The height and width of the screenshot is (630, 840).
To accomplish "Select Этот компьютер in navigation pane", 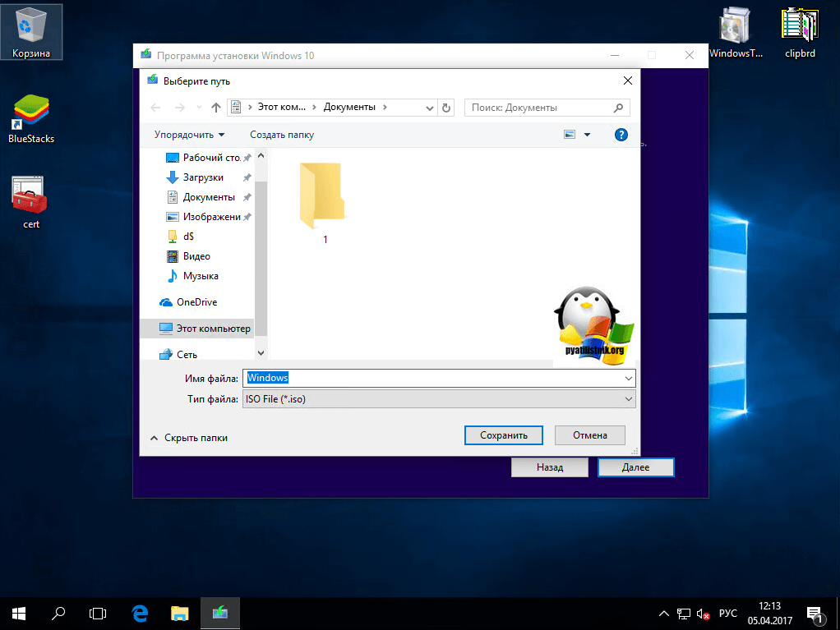I will coord(212,329).
